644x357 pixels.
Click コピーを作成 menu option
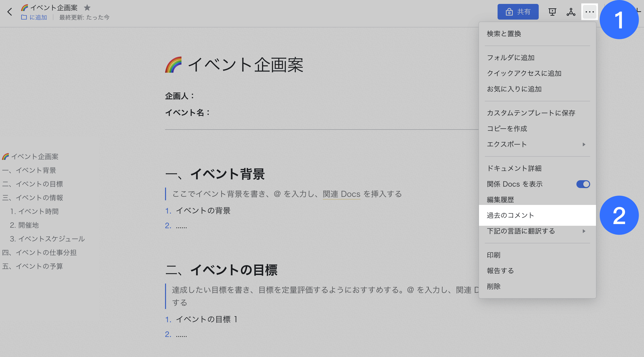pyautogui.click(x=507, y=129)
